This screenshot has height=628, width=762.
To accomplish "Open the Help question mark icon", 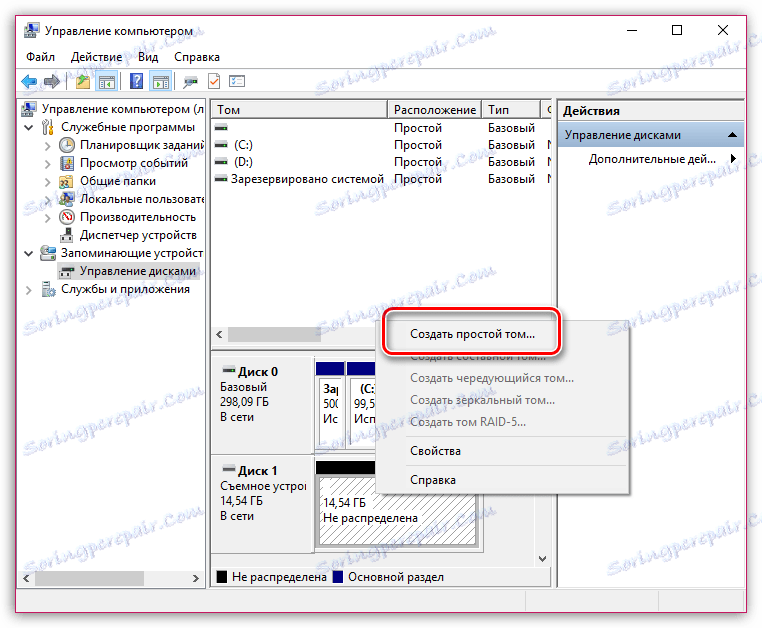I will click(x=137, y=82).
